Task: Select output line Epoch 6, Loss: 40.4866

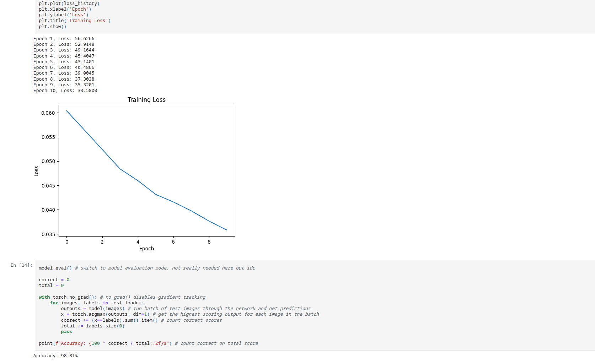Action: click(64, 67)
